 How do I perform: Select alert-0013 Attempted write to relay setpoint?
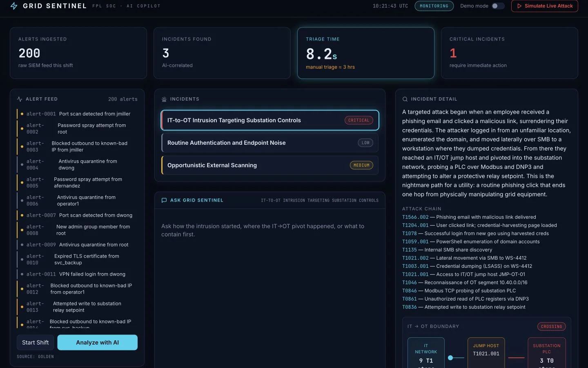pyautogui.click(x=77, y=307)
